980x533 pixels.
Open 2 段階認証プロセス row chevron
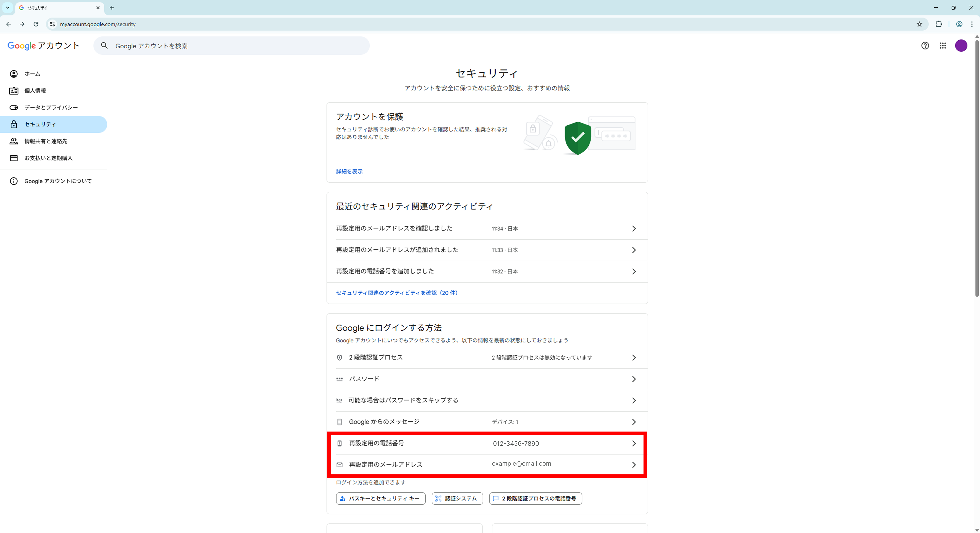633,358
